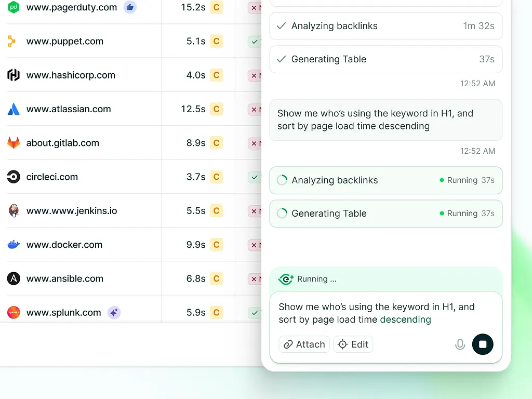Open the completed Generating Table step 37s
This screenshot has height=399, width=532.
click(386, 59)
